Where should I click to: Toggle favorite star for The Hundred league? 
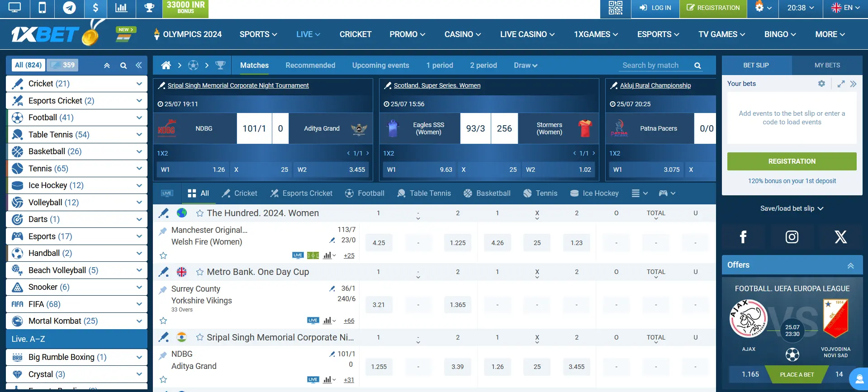coord(199,213)
